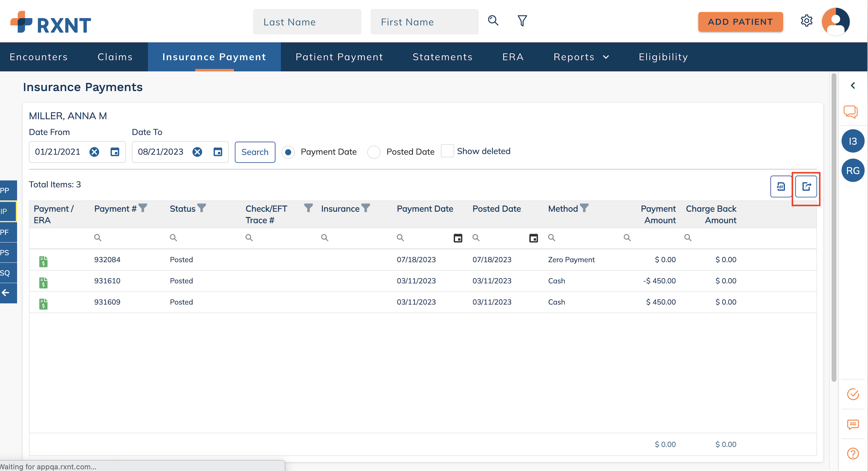Screen dimensions: 868x471
Task: Switch to the Statements tab
Action: pyautogui.click(x=442, y=57)
